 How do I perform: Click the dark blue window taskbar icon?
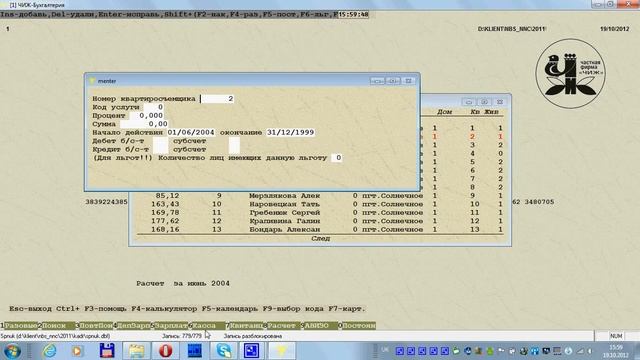pyautogui.click(x=194, y=351)
